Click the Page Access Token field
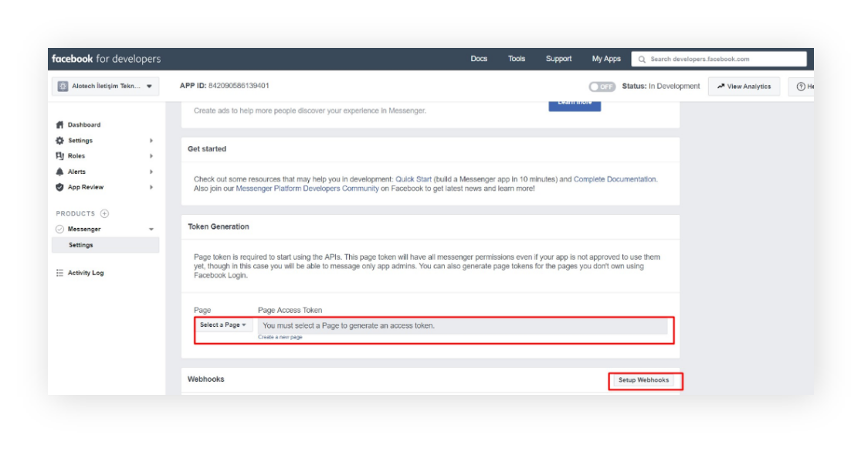 coord(463,326)
